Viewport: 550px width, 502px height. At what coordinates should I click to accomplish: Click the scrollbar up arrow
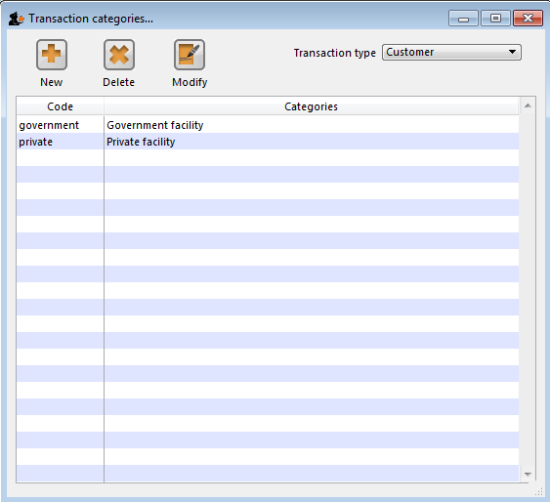click(528, 106)
